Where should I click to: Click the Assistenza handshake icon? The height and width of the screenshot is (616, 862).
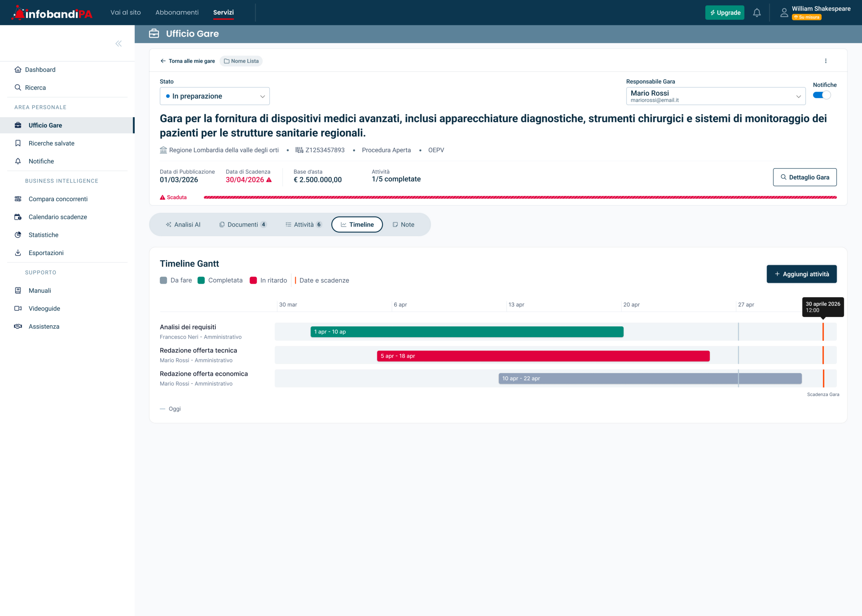pyautogui.click(x=18, y=326)
